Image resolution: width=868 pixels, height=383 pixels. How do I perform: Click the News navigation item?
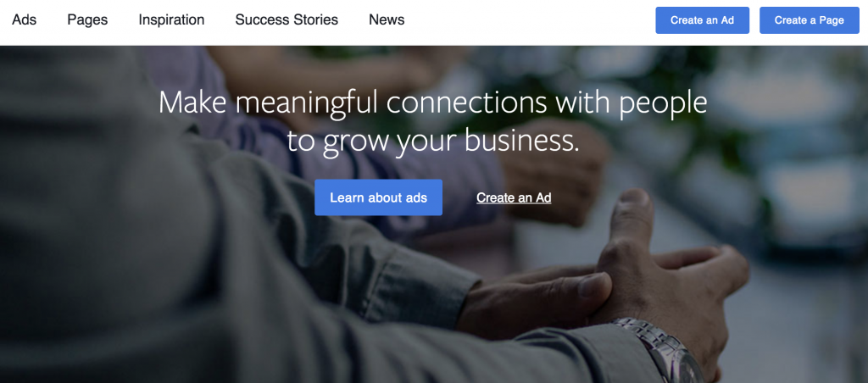tap(387, 19)
